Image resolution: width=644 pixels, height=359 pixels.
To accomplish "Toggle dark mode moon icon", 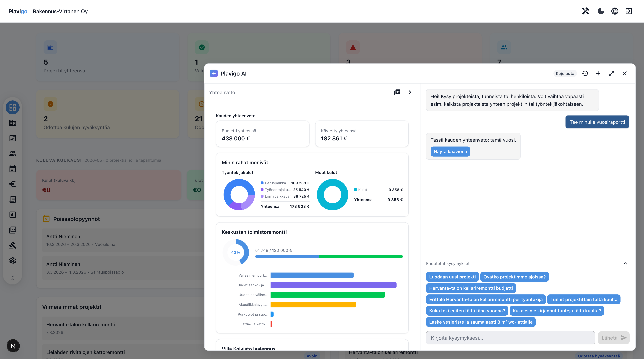I will tap(601, 11).
